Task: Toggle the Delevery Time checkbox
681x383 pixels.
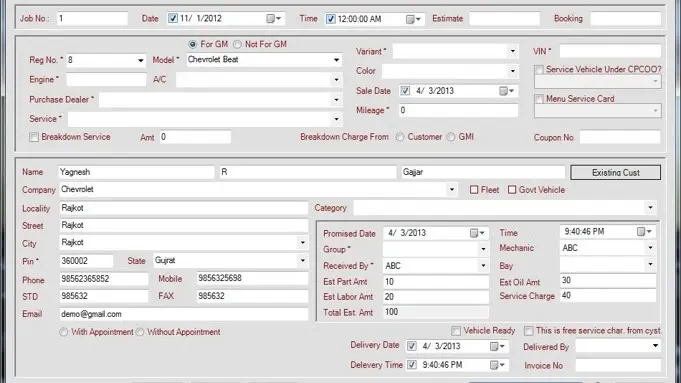Action: (x=412, y=365)
